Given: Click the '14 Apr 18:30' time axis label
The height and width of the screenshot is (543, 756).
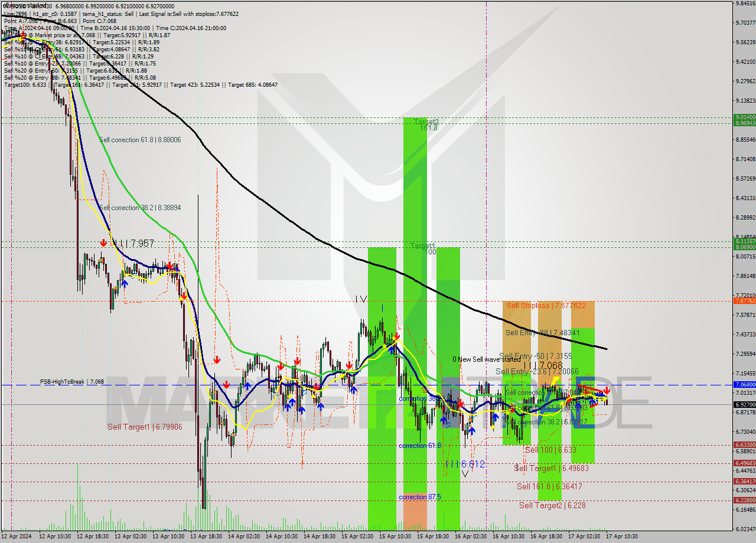Looking at the screenshot, I should tap(320, 537).
